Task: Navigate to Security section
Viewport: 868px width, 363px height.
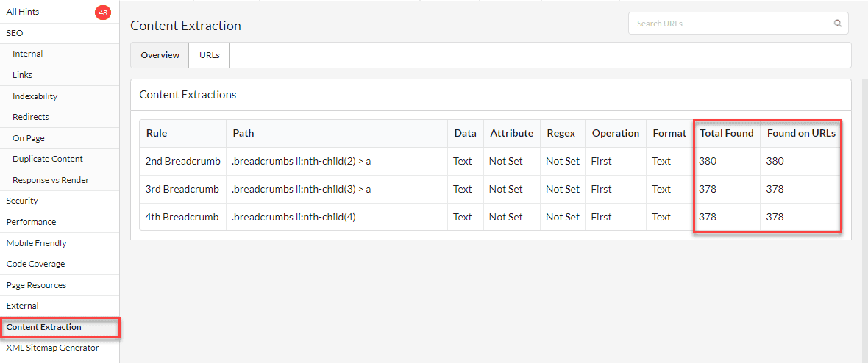Action: [22, 201]
